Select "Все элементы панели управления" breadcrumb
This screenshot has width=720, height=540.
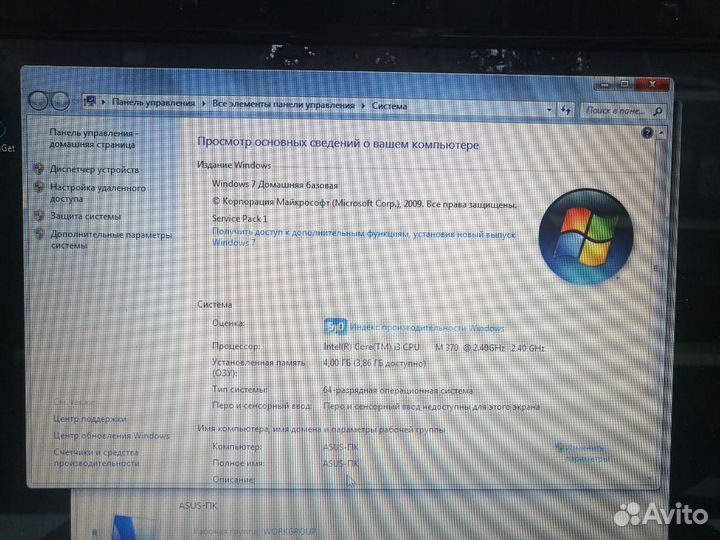click(283, 105)
